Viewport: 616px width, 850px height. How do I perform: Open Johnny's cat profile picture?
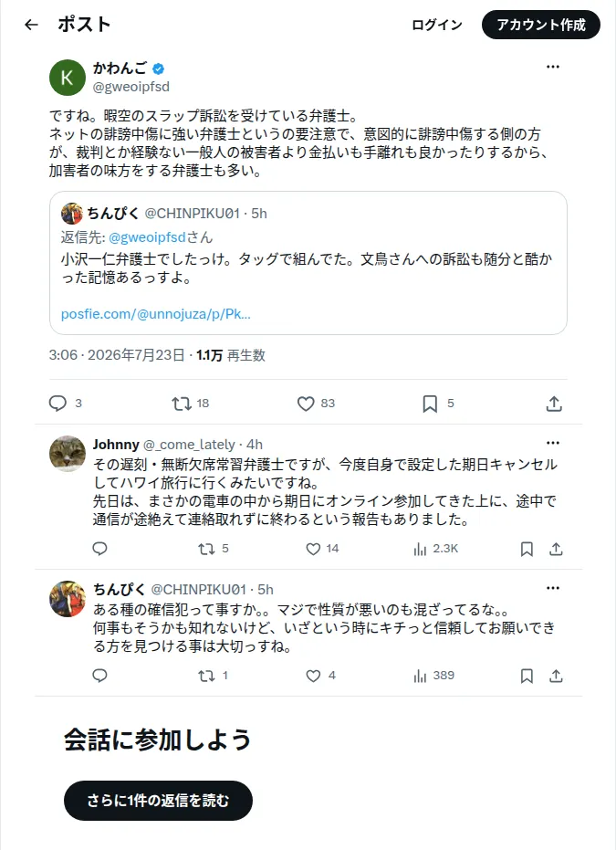pos(68,453)
